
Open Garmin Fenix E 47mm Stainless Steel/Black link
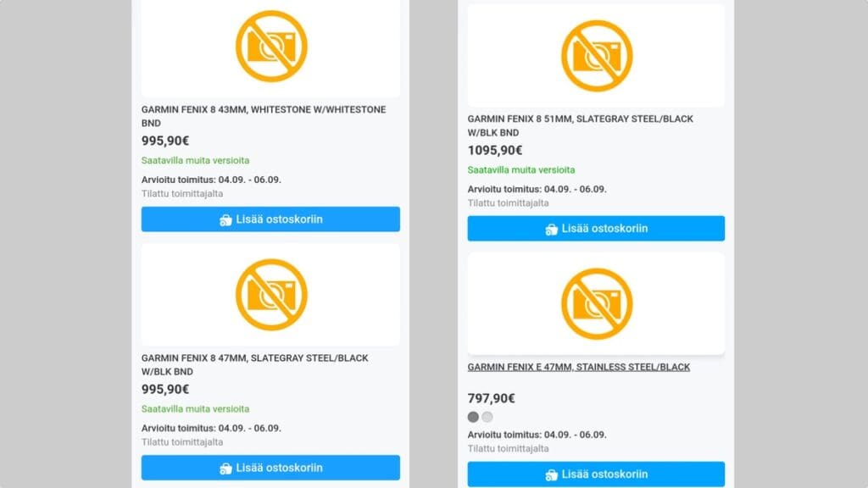(579, 367)
